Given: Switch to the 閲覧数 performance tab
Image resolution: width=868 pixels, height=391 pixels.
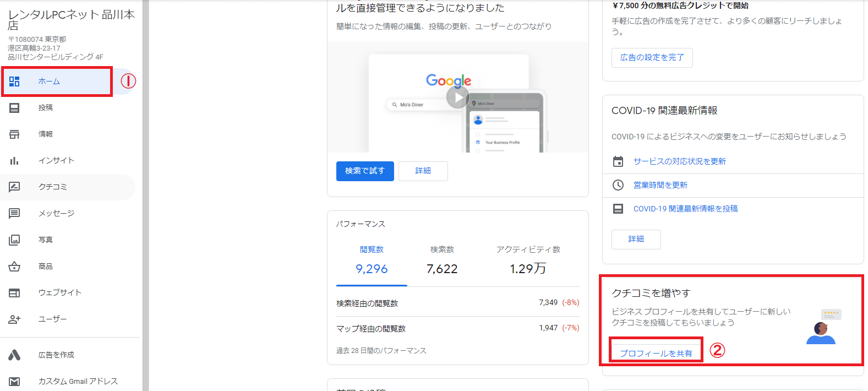Looking at the screenshot, I should [x=372, y=260].
